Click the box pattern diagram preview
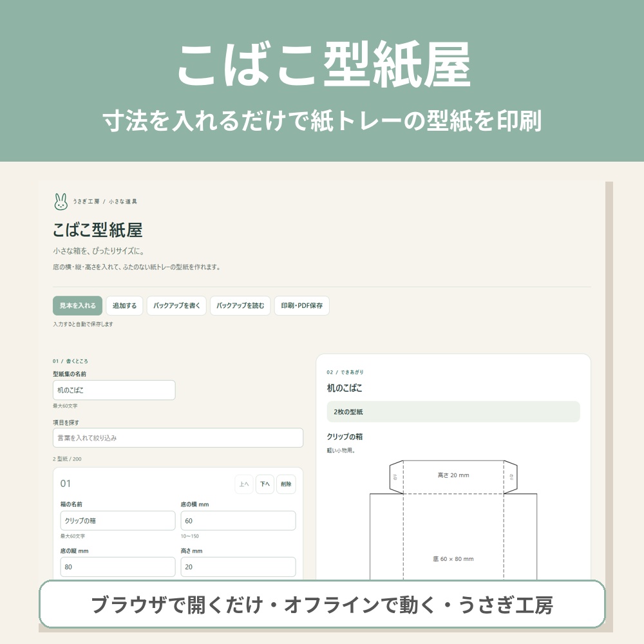The height and width of the screenshot is (644, 644). coord(453,520)
